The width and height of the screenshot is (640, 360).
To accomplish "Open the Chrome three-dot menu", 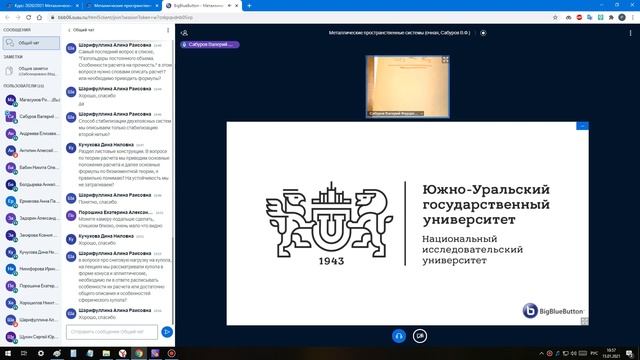I will [633, 18].
